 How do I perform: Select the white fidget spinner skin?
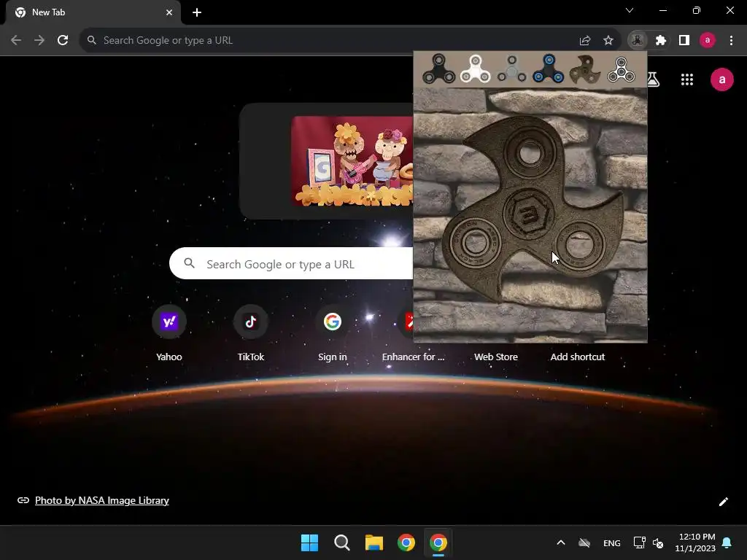(x=475, y=69)
